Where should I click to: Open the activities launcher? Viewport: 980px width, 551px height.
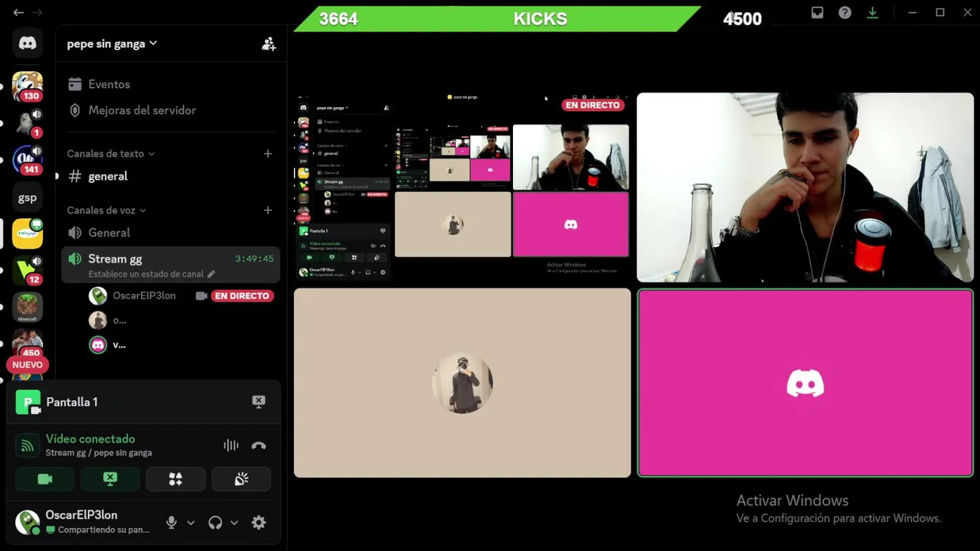175,479
